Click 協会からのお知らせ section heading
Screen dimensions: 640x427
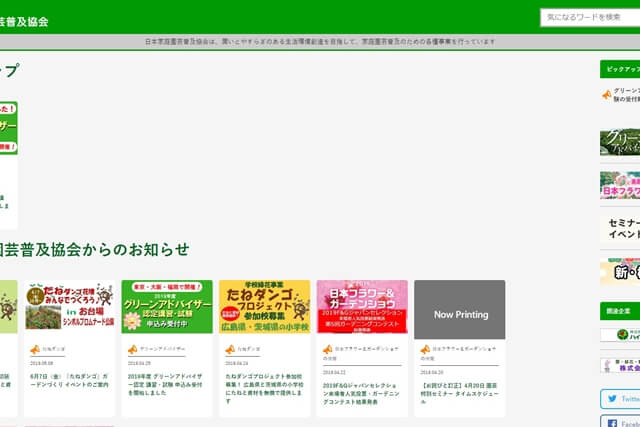coord(94,249)
